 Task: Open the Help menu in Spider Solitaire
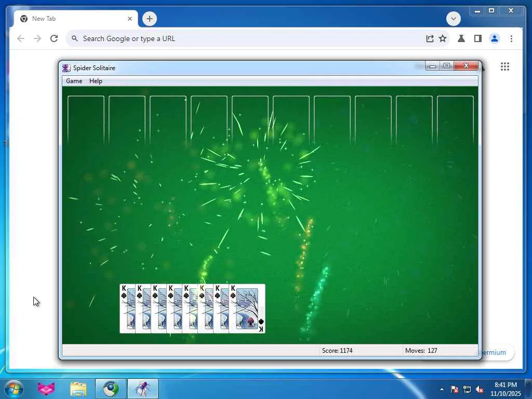(x=96, y=81)
